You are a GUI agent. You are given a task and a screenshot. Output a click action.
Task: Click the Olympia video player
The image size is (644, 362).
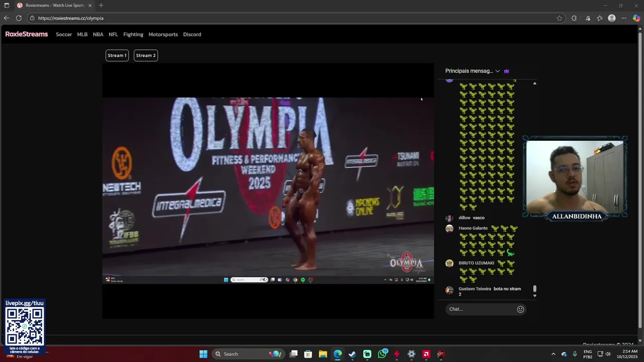point(268,191)
